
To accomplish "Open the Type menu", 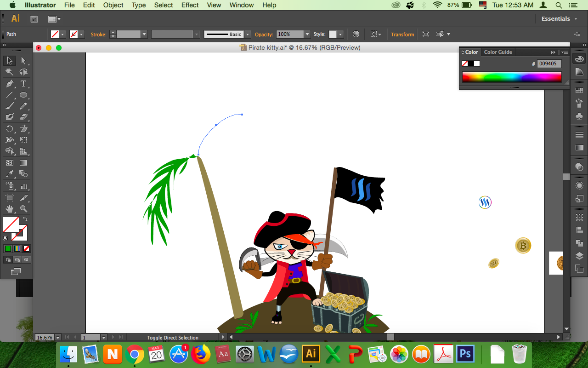I will pyautogui.click(x=139, y=5).
